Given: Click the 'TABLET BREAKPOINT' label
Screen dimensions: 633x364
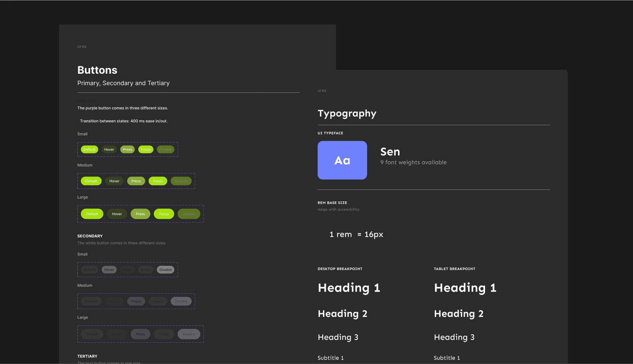Looking at the screenshot, I should pos(454,269).
